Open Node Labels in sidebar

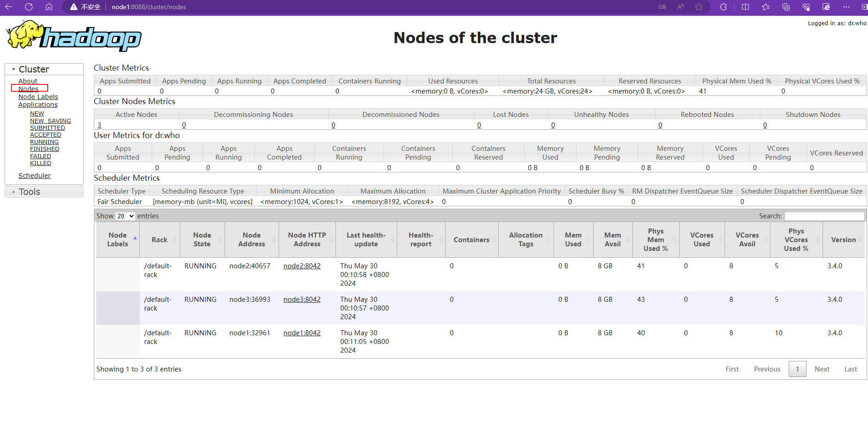point(38,97)
